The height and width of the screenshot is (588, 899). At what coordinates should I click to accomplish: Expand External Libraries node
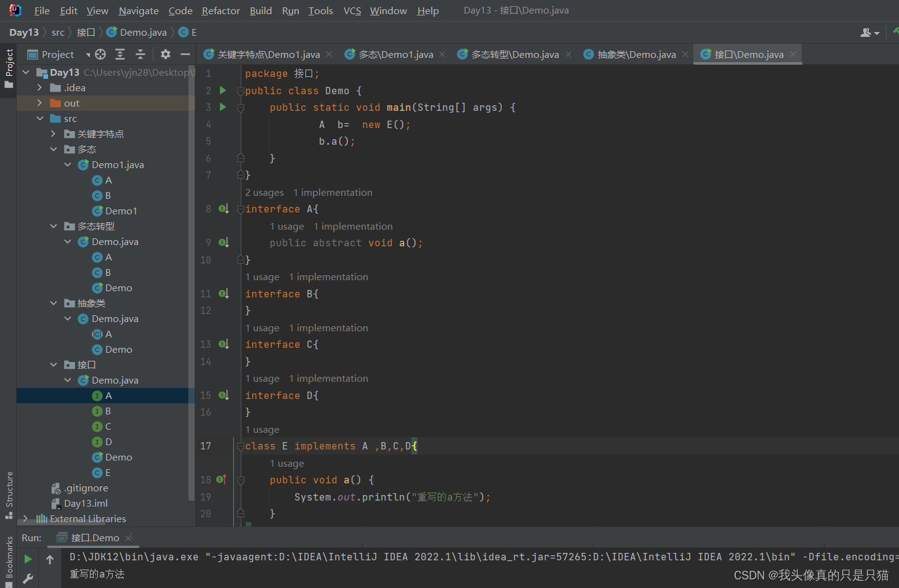click(x=26, y=518)
